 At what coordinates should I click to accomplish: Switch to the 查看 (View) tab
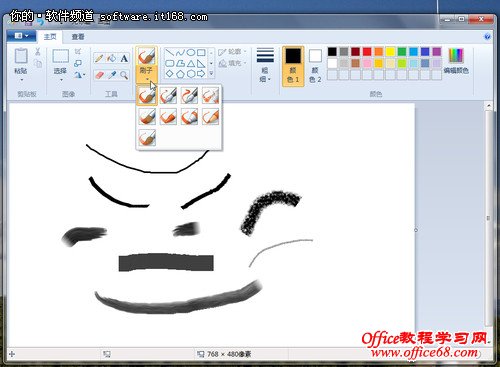[x=78, y=37]
